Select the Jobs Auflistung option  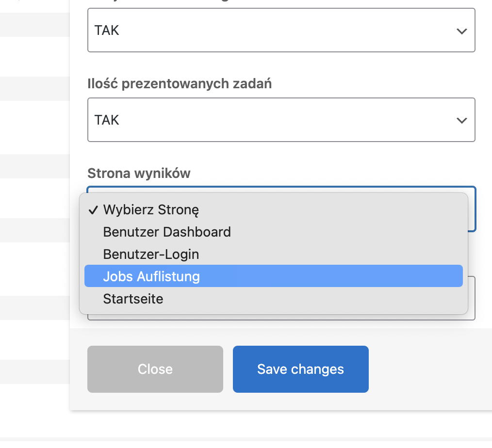[273, 276]
